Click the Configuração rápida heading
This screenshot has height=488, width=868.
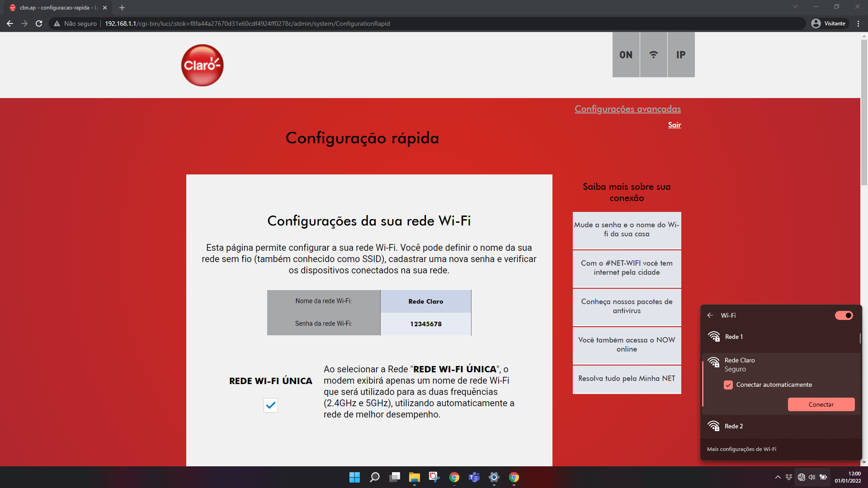click(362, 138)
